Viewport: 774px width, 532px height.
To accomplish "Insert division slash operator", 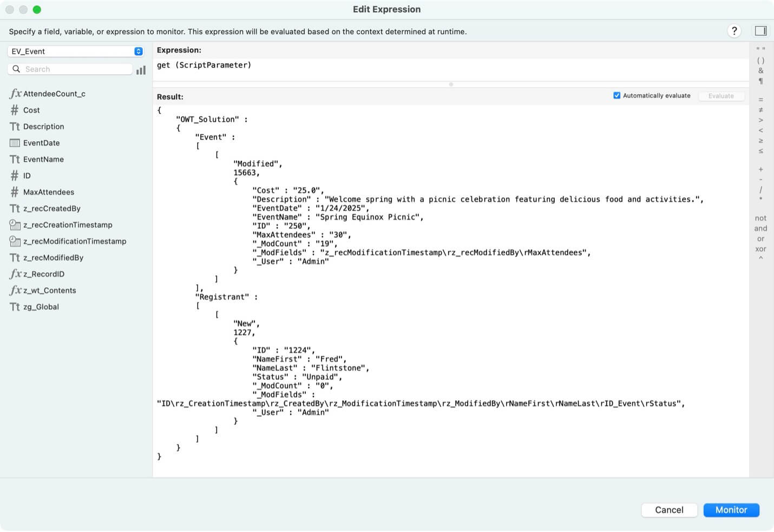I will (x=760, y=189).
